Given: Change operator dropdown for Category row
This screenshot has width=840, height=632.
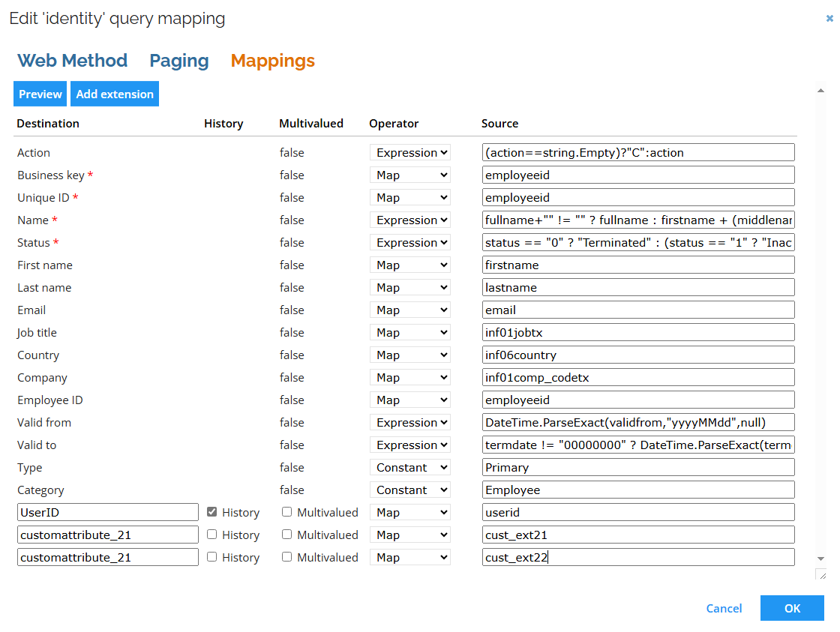Looking at the screenshot, I should pyautogui.click(x=409, y=489).
